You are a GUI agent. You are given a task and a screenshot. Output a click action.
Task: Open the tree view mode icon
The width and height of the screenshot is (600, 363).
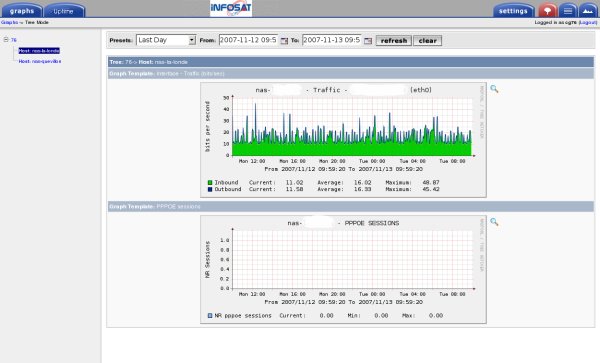coord(547,10)
